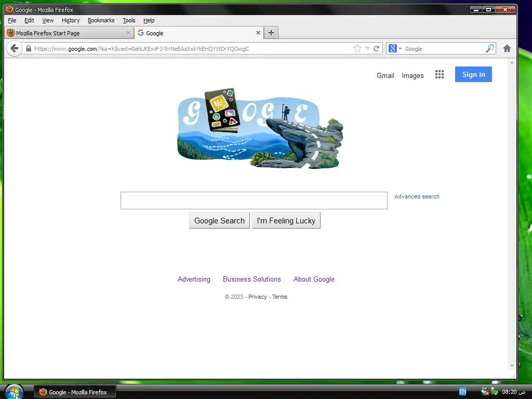
Task: Open the Google apps grid icon
Action: (x=440, y=74)
